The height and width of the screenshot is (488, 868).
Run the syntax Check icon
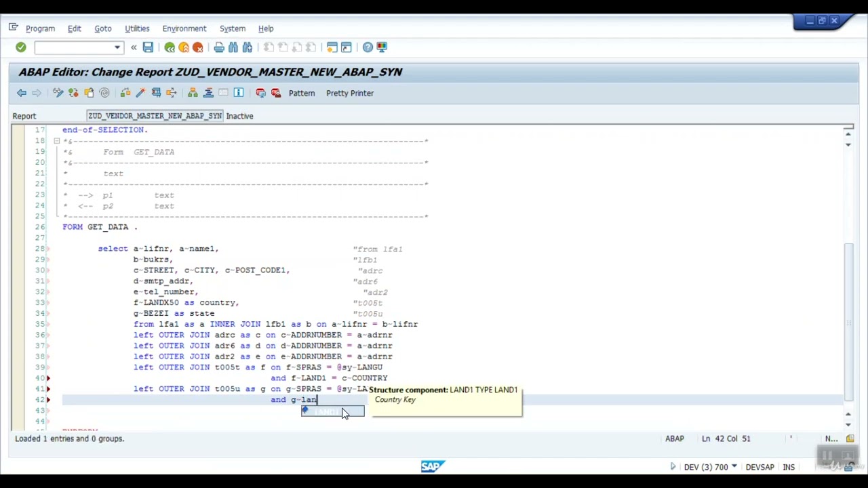click(125, 93)
